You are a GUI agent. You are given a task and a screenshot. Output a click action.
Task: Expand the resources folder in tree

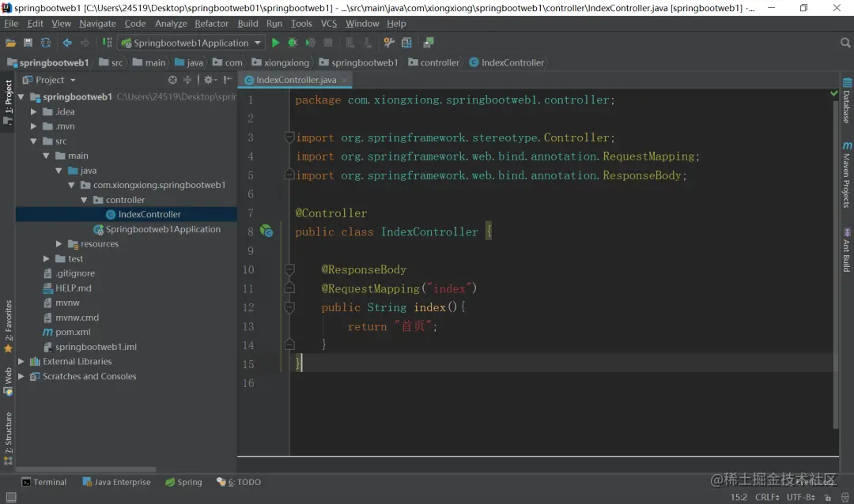click(x=59, y=244)
